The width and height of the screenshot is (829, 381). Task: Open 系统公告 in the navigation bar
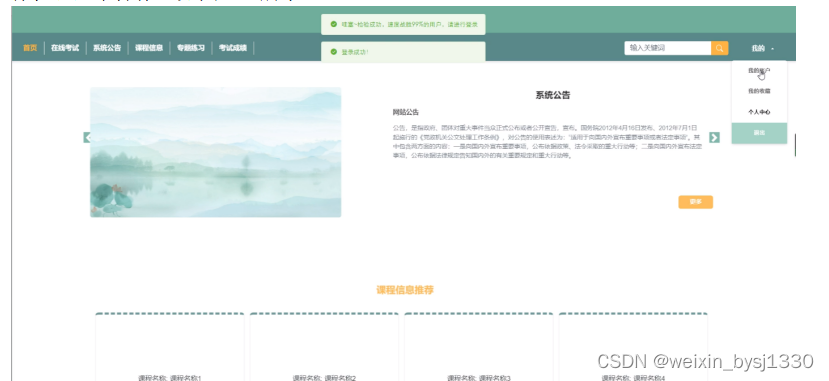point(107,48)
